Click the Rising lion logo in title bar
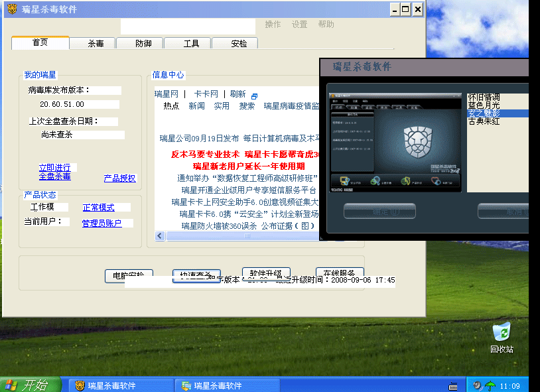The width and height of the screenshot is (540, 392). [x=12, y=9]
